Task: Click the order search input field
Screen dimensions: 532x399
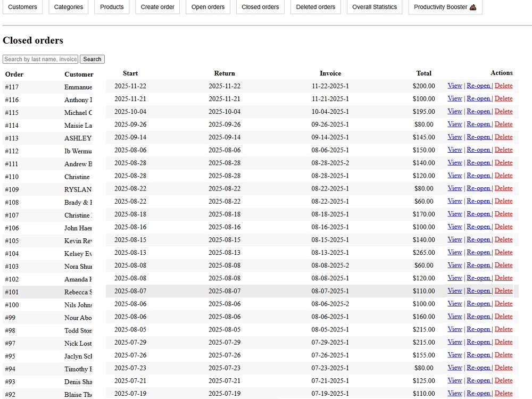Action: 40,59
